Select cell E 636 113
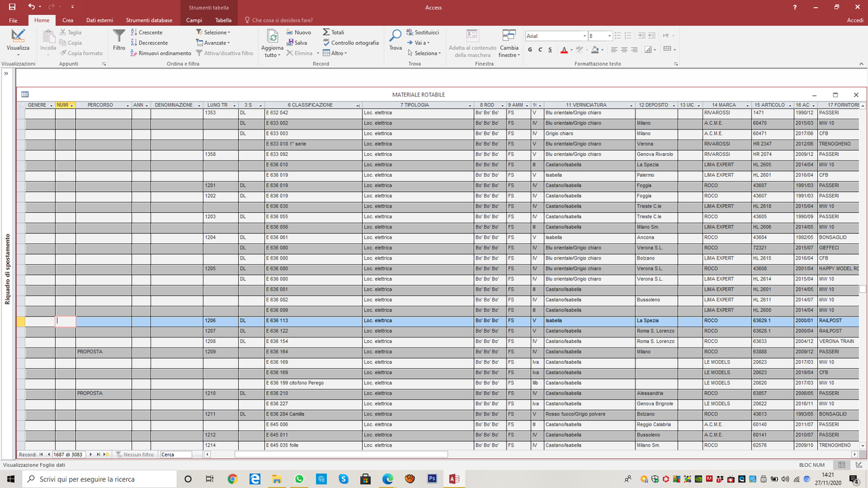The width and height of the screenshot is (868, 488). click(313, 321)
